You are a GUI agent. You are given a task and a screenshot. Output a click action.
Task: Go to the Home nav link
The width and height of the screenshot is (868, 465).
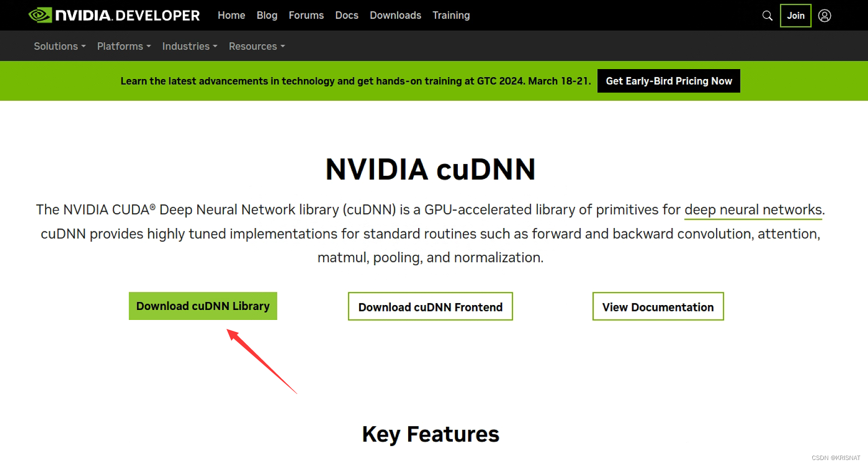coord(231,15)
